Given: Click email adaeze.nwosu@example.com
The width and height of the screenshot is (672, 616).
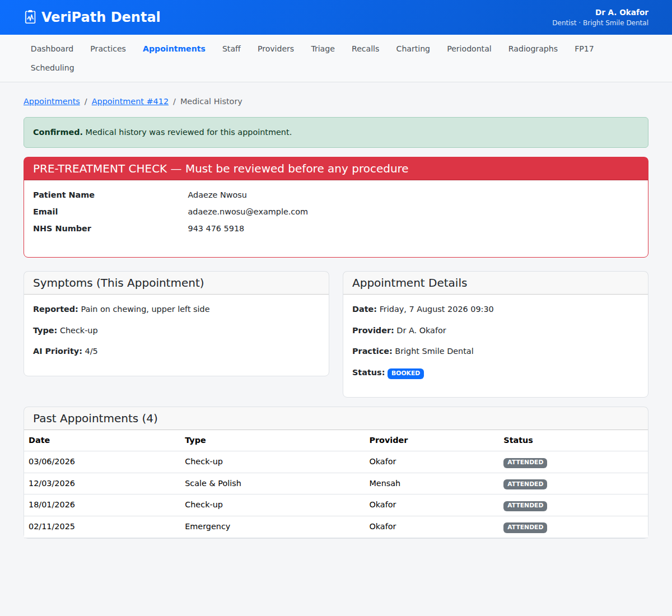Looking at the screenshot, I should click(x=248, y=212).
